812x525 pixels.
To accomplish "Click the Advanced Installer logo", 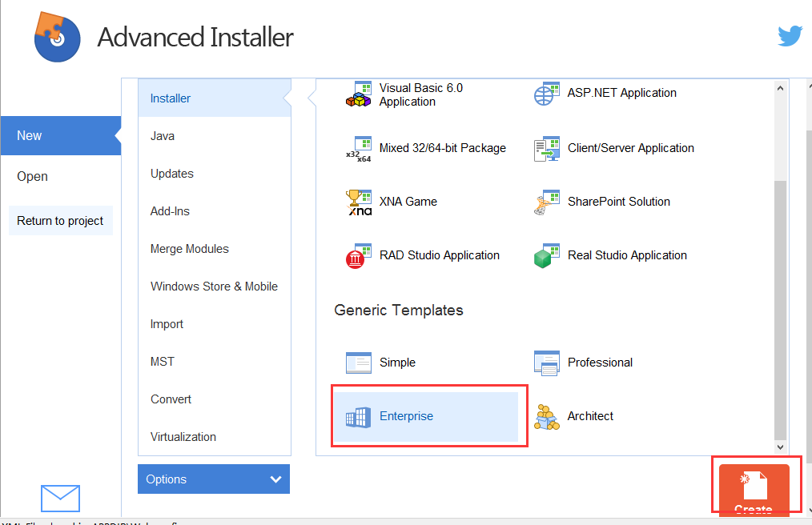I will (x=57, y=37).
